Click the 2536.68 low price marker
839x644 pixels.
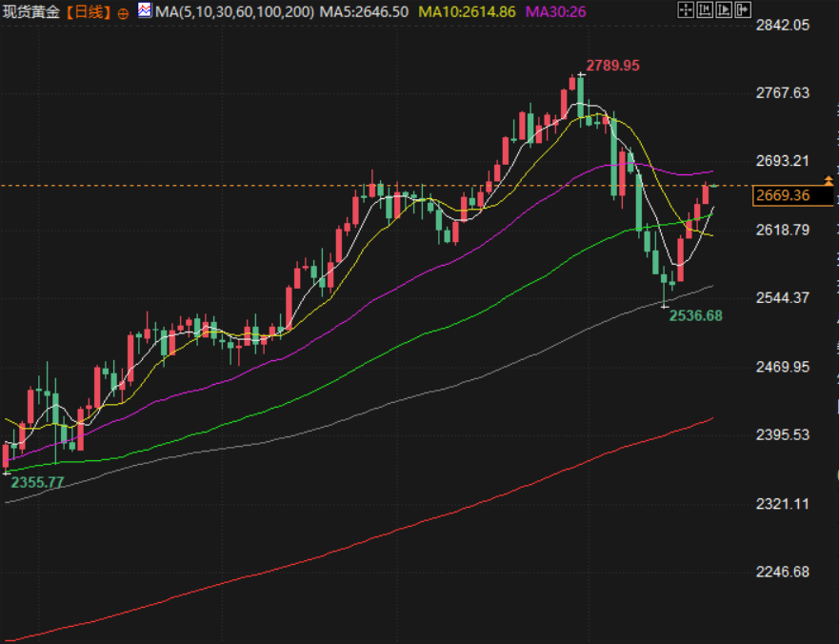tap(695, 315)
